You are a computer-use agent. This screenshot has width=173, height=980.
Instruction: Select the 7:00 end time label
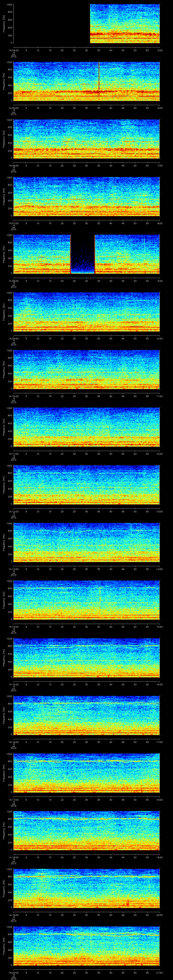point(160,166)
